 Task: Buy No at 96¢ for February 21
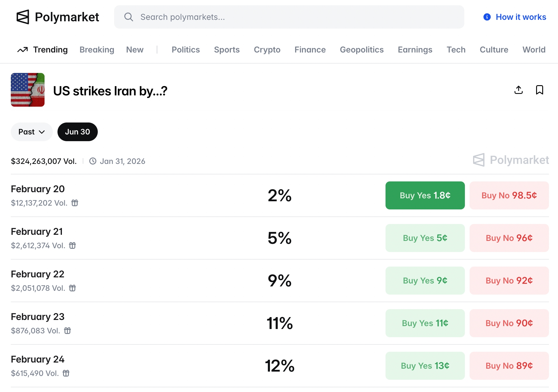(x=509, y=238)
